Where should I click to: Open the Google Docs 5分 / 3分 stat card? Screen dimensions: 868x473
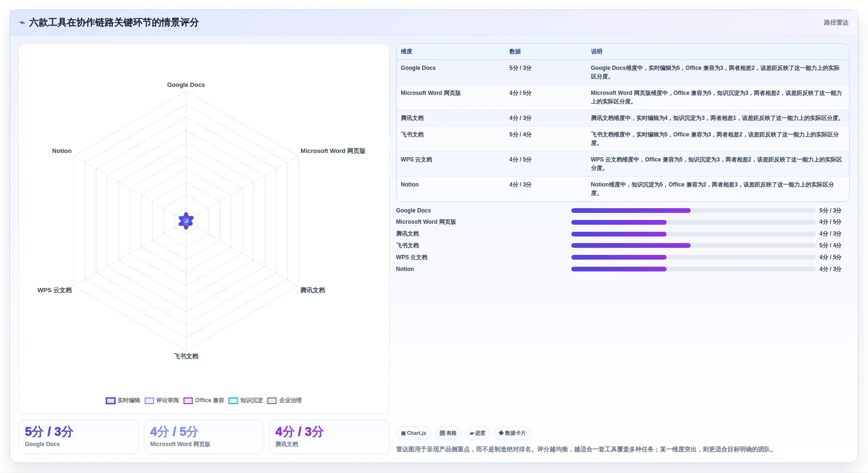79,437
